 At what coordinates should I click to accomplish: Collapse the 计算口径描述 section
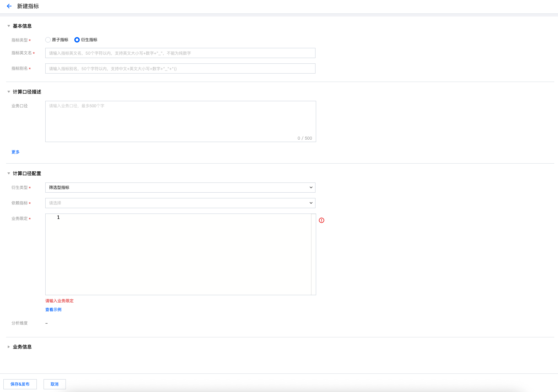point(9,92)
